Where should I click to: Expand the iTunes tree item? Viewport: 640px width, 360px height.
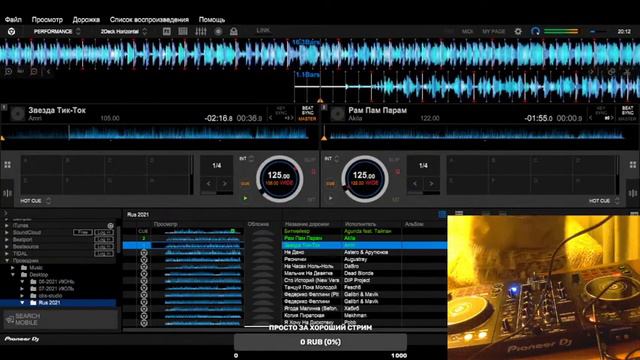coord(7,225)
